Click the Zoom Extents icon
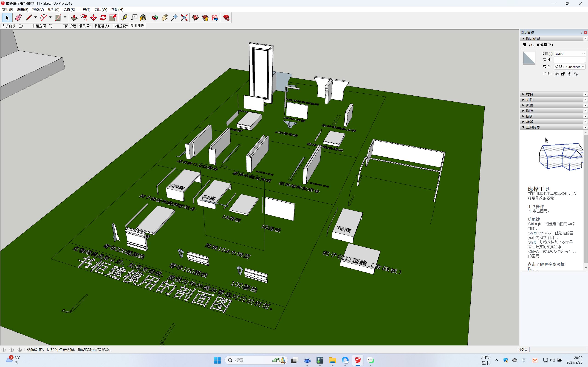The width and height of the screenshot is (588, 367). (184, 18)
